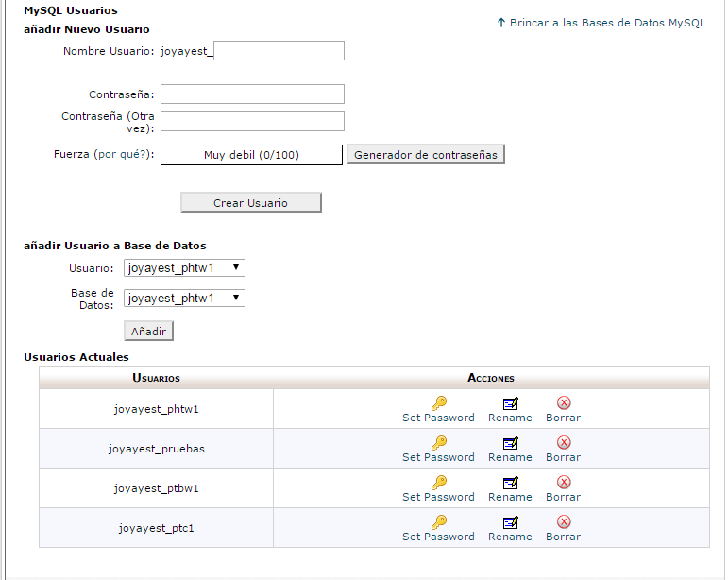728x580 pixels.
Task: Click the key icon for joyayest_pruebas
Action: [439, 442]
